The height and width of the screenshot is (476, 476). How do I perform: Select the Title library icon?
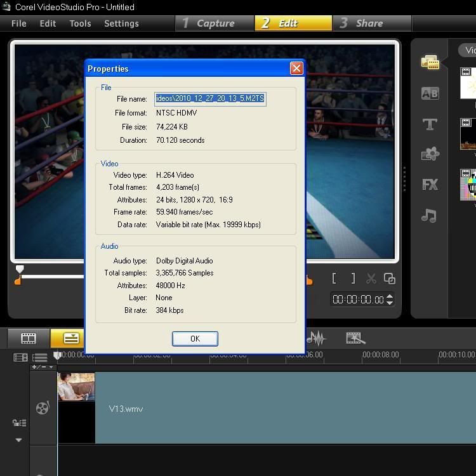pyautogui.click(x=430, y=124)
